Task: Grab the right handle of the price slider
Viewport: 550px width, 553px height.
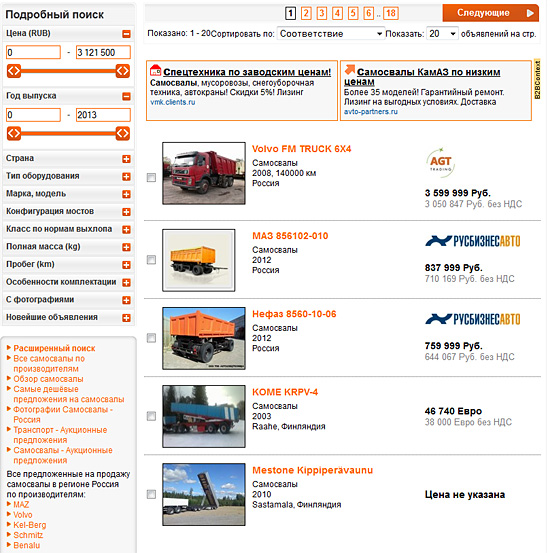Action: (123, 71)
